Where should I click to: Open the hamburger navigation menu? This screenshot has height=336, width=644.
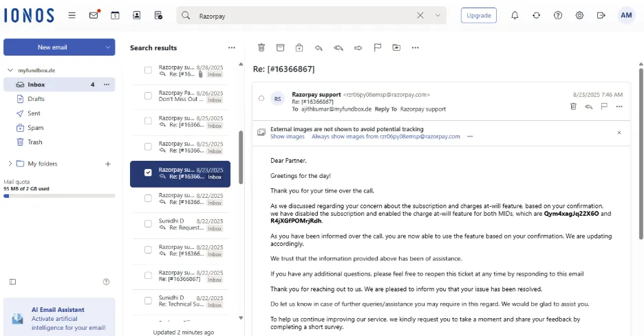pyautogui.click(x=72, y=16)
